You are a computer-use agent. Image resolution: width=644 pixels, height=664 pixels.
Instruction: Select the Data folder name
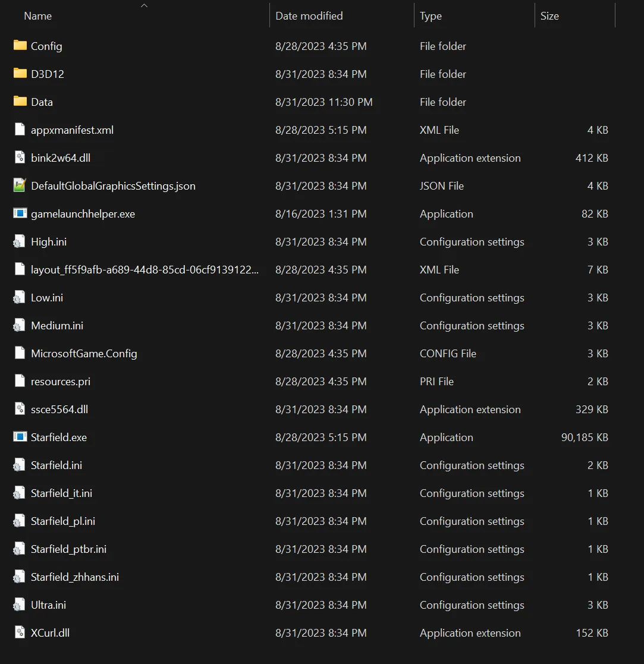tap(42, 102)
